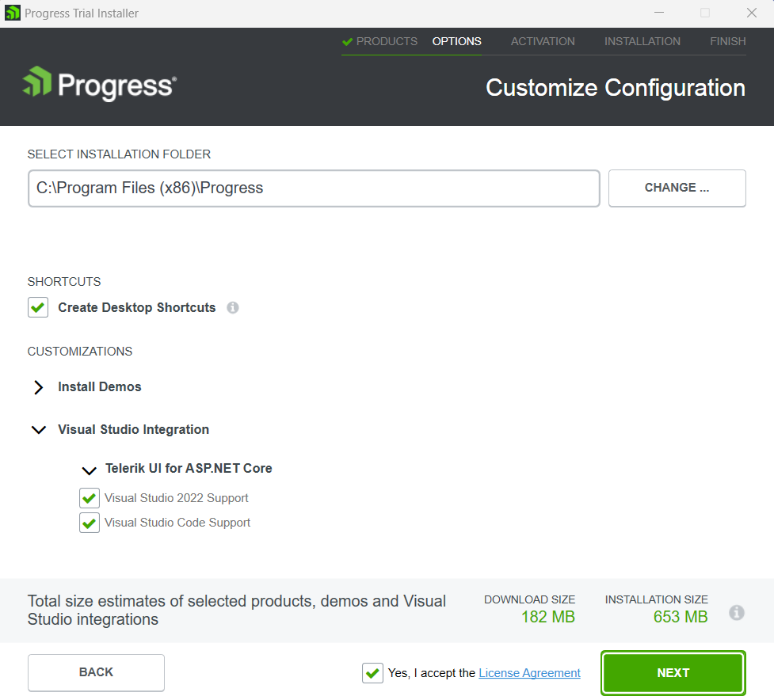Image resolution: width=774 pixels, height=700 pixels.
Task: Expand the Install Demos section
Action: 39,387
